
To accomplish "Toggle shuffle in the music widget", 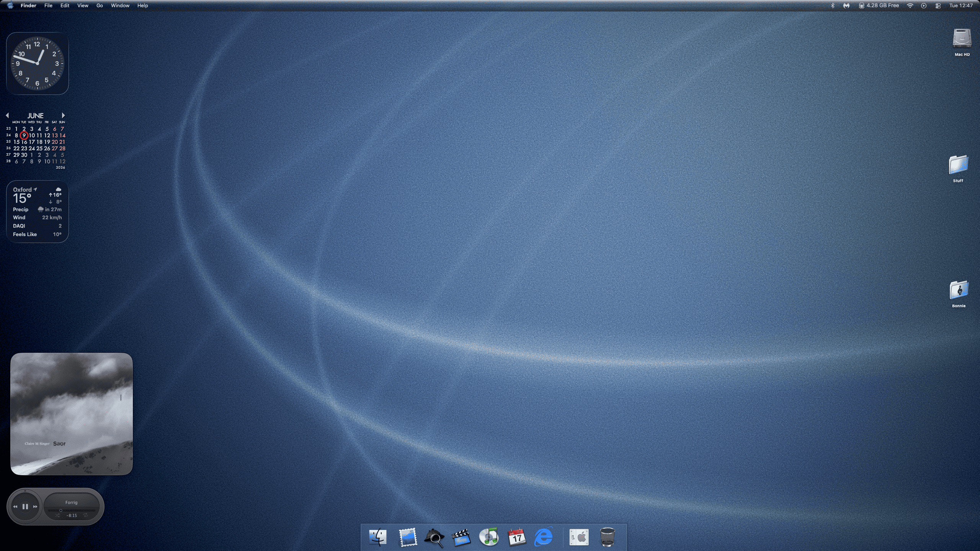I will point(57,515).
